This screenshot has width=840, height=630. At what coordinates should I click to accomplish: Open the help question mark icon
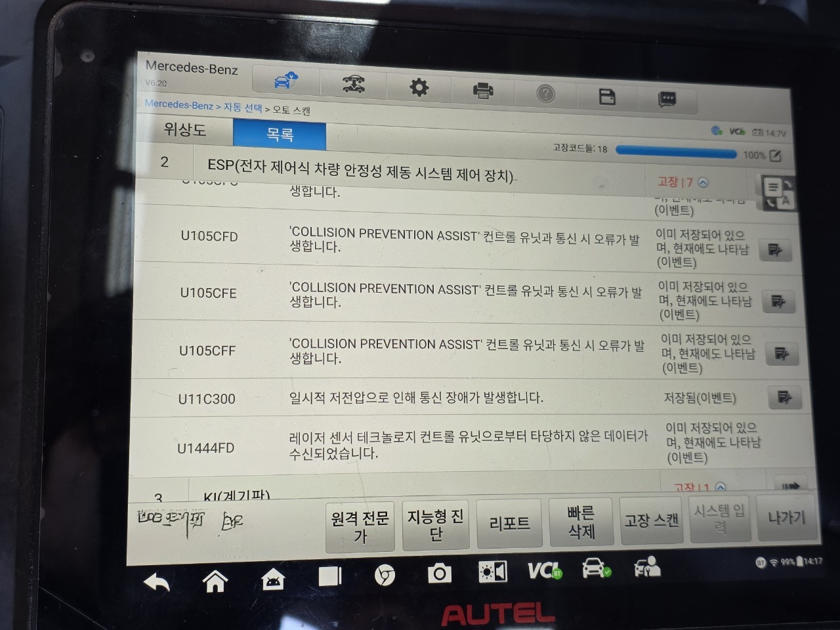(545, 94)
